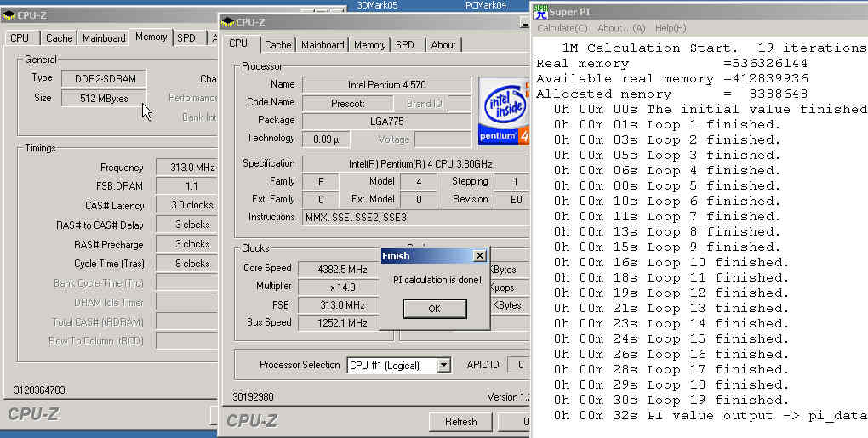This screenshot has width=868, height=438.
Task: Switch to the SPD tab in front CPU-Z window
Action: point(405,45)
